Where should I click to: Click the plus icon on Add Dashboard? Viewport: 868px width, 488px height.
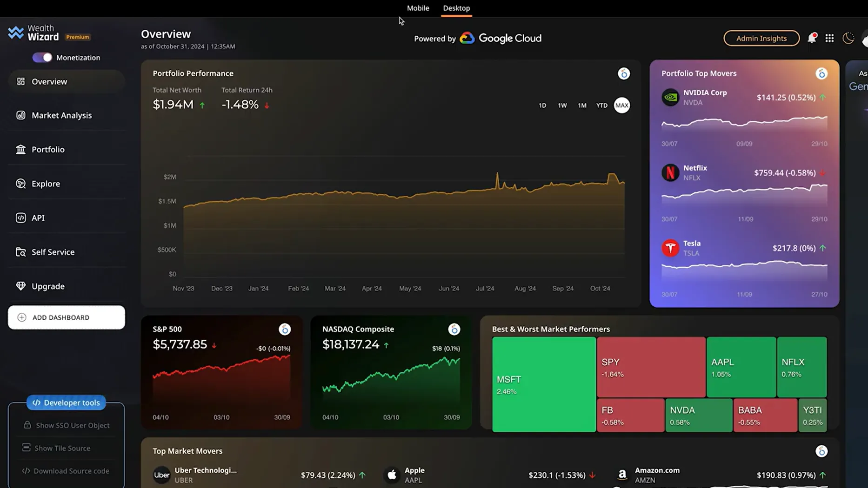point(21,317)
